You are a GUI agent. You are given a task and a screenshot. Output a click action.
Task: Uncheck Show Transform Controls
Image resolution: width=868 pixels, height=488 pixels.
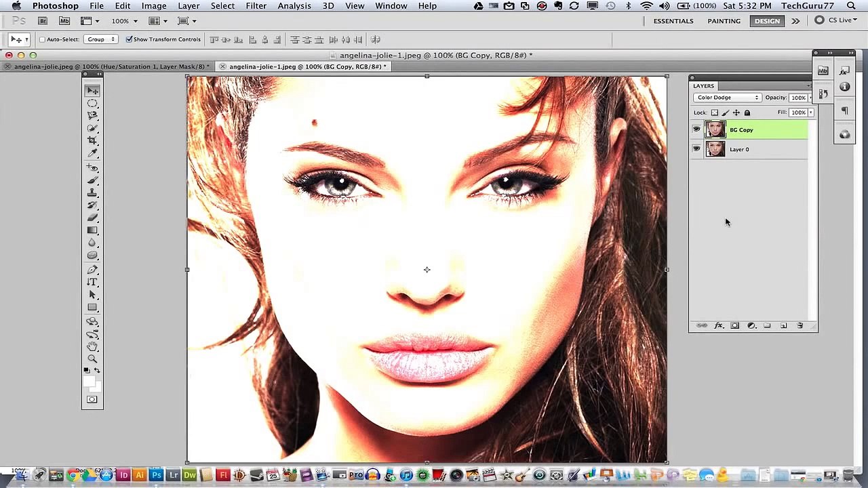[129, 39]
